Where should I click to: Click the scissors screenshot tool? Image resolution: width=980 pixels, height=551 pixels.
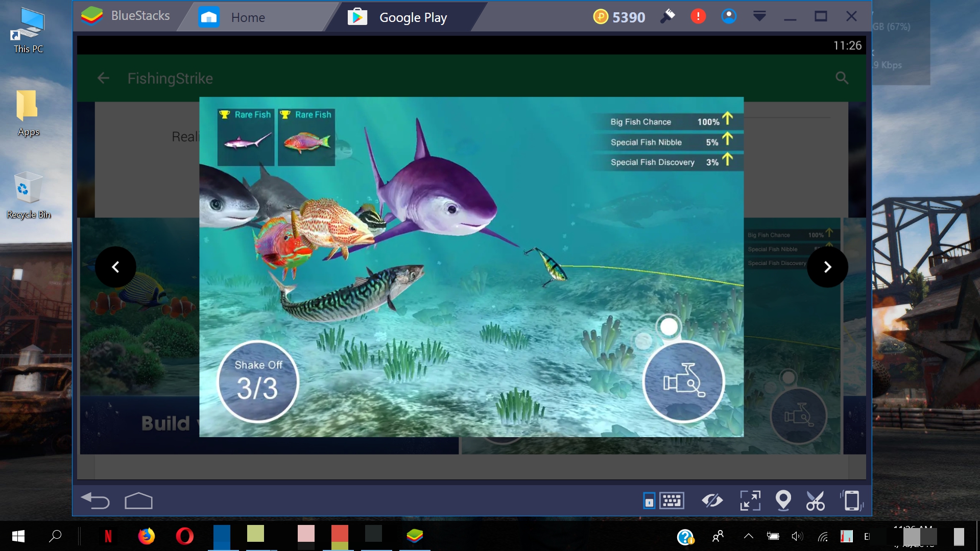[x=815, y=500]
